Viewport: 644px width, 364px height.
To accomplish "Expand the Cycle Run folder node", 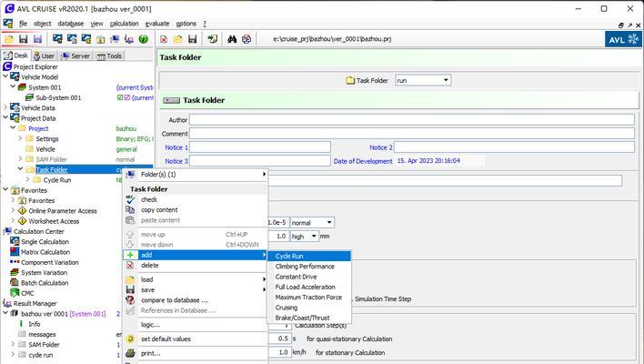I will click(x=27, y=179).
